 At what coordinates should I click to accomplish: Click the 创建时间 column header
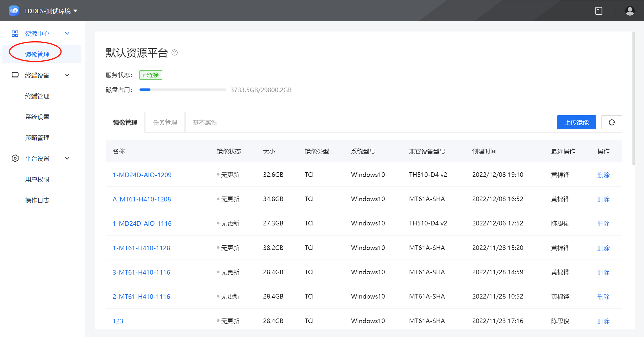484,151
